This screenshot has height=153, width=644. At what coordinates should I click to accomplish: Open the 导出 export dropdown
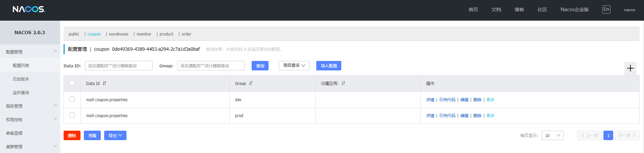[115, 135]
